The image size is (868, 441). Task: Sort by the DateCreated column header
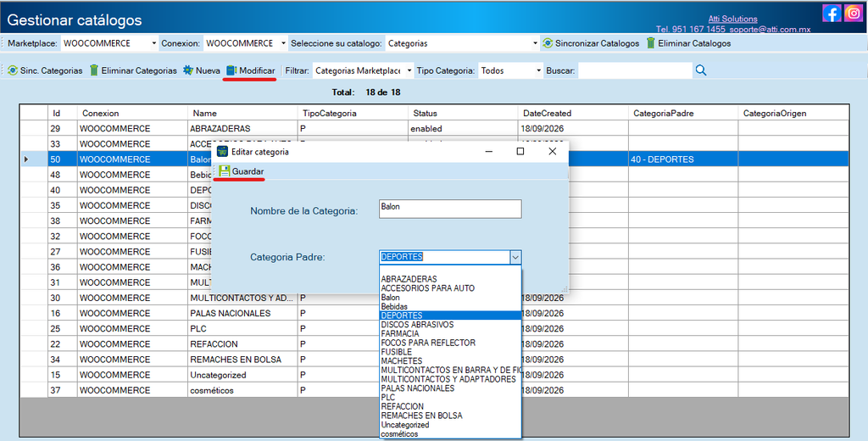(573, 113)
